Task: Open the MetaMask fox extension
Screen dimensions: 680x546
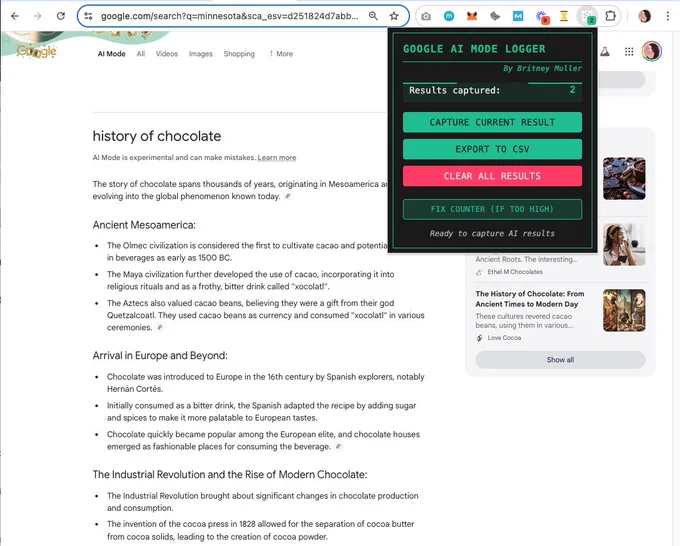Action: coord(472,16)
